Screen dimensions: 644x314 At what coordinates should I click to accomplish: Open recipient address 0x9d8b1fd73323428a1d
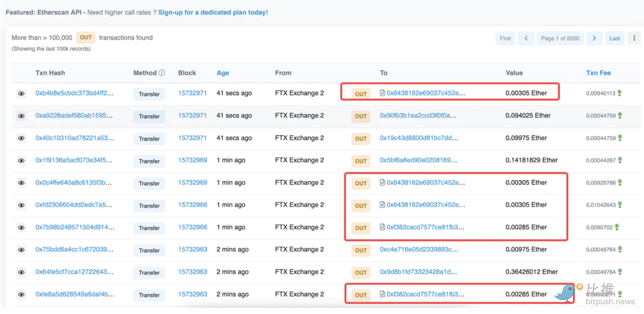click(418, 272)
